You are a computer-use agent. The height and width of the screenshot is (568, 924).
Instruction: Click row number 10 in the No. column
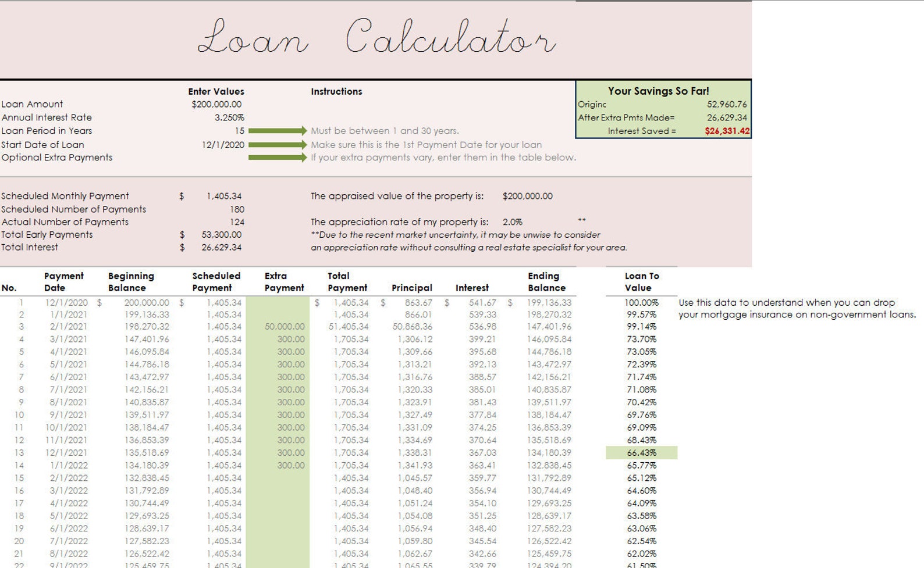point(19,415)
